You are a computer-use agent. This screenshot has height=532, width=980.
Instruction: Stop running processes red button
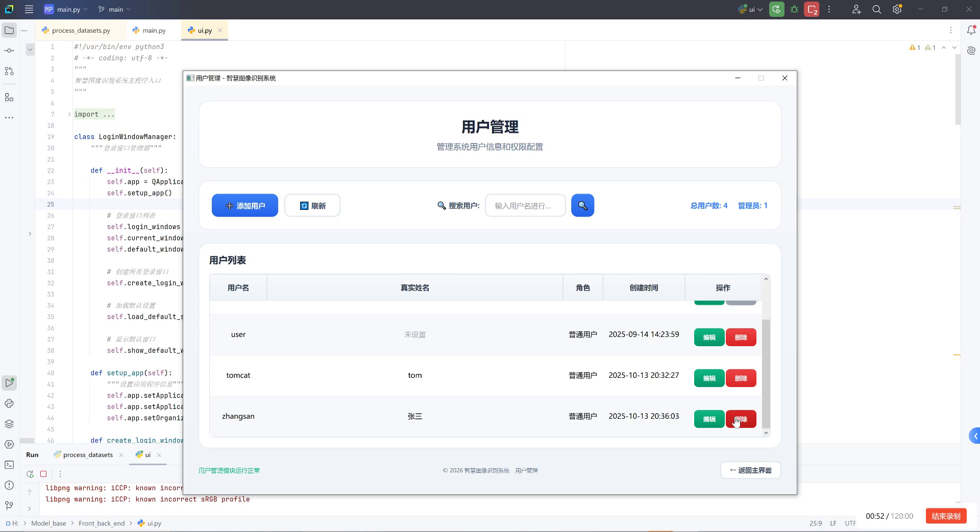(812, 9)
